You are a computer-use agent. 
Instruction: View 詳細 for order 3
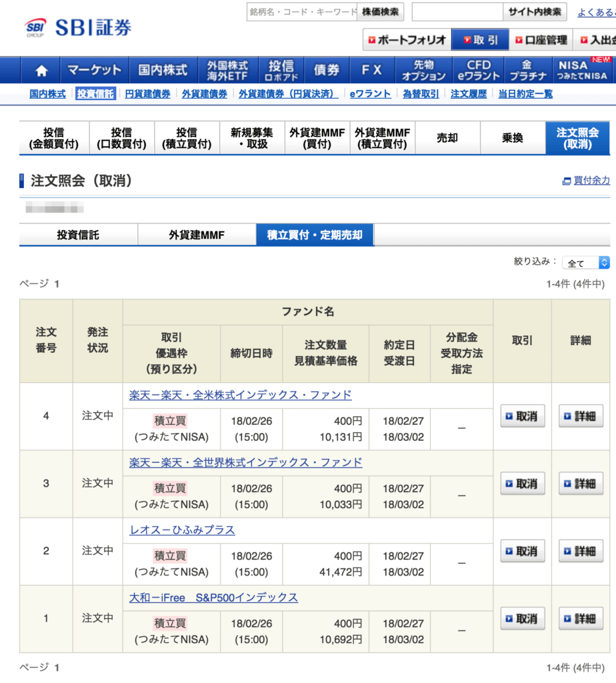[581, 484]
